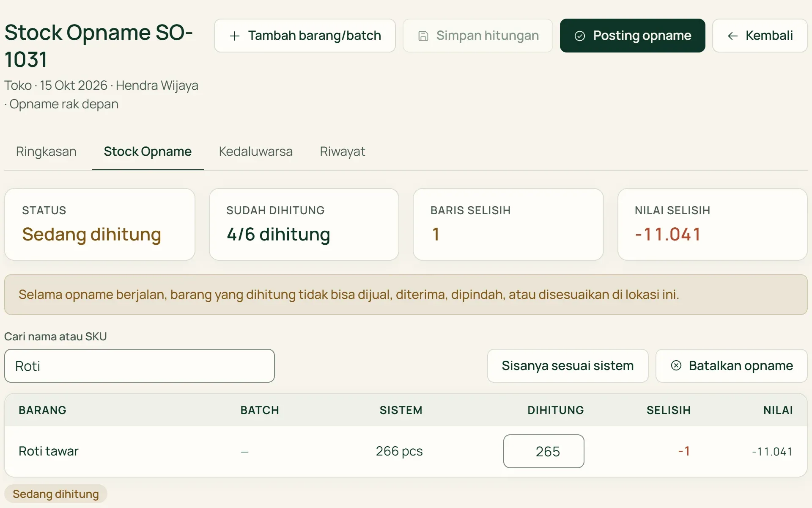Screen dimensions: 812x508
Task: Focus the Cari nama atau SKU search field
Action: (140, 366)
